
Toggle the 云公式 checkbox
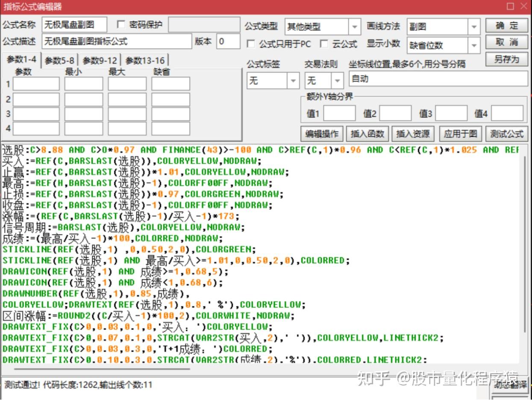[325, 44]
